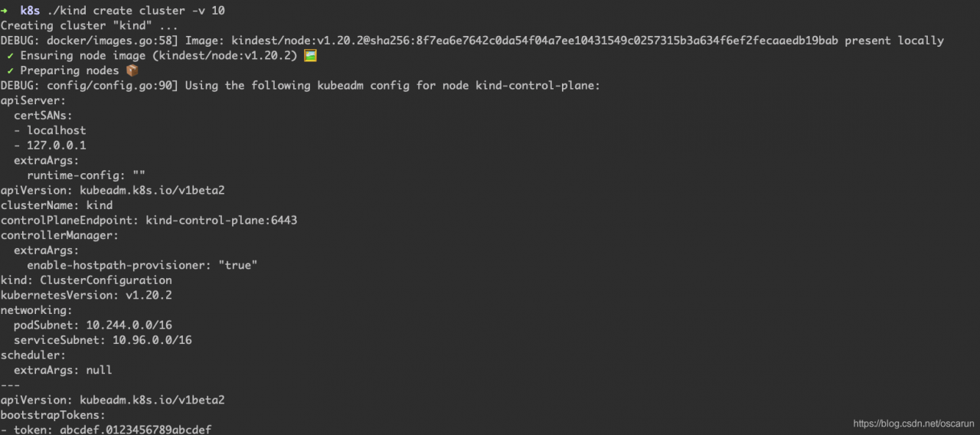
Task: Click the enable-hostpath-provisioner "true" value
Action: [x=238, y=265]
